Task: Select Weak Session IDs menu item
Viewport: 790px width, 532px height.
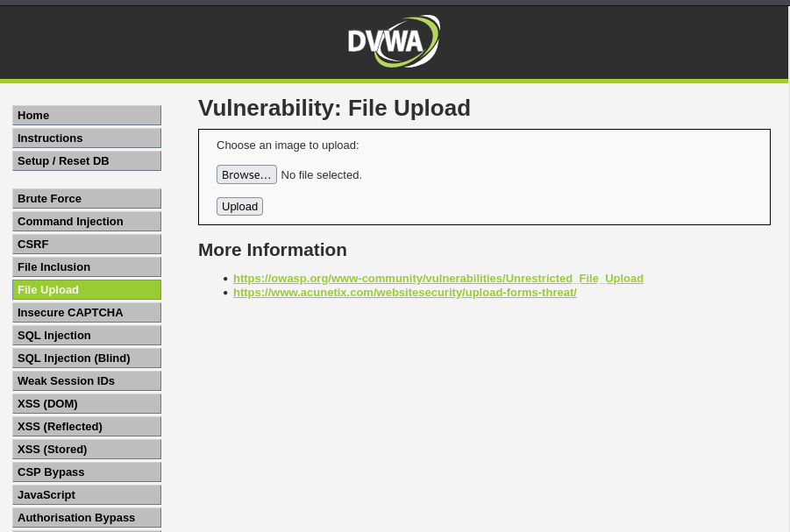Action: tap(86, 381)
